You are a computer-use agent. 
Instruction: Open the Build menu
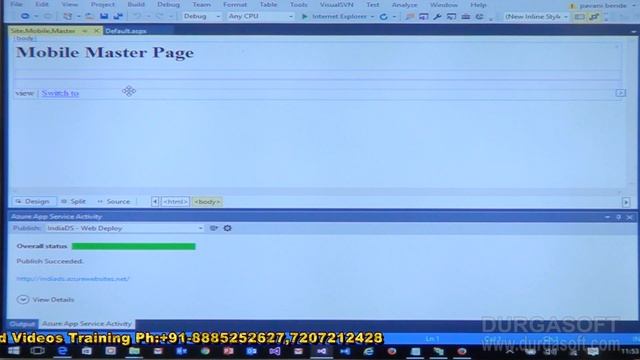click(x=136, y=4)
